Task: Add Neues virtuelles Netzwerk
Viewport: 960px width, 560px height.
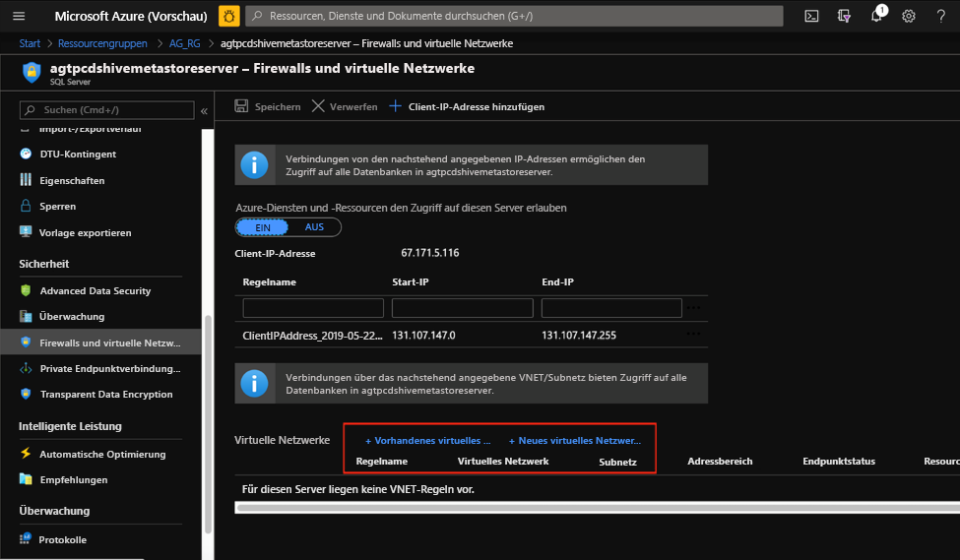Action: [575, 441]
